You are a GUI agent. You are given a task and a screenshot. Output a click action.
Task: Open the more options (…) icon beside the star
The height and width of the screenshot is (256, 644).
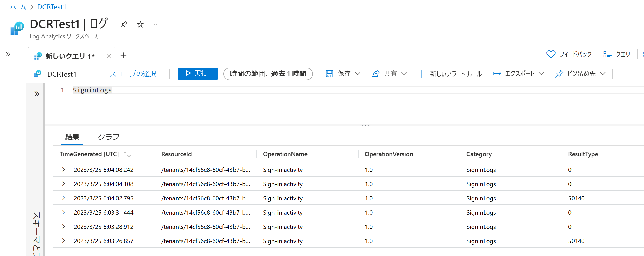(x=156, y=24)
